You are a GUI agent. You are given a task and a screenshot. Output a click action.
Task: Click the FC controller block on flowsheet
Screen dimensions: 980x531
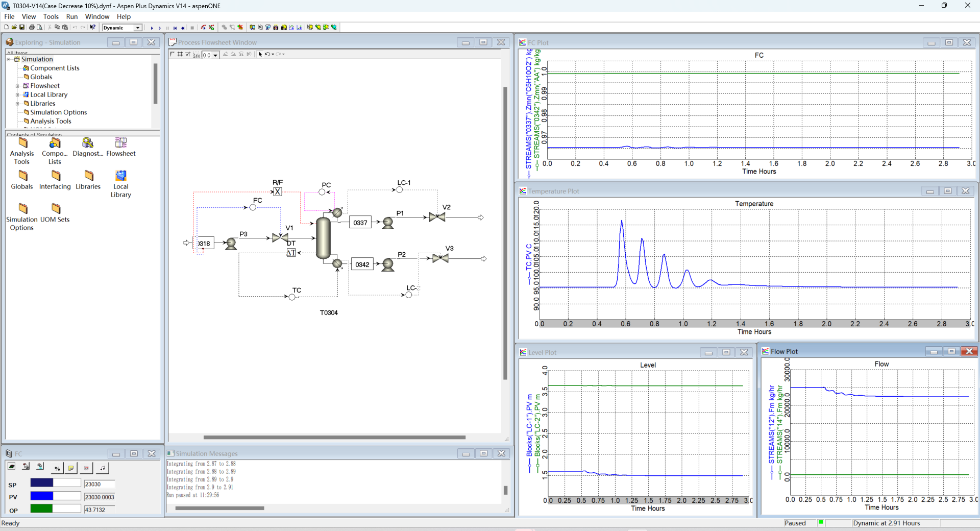click(253, 207)
